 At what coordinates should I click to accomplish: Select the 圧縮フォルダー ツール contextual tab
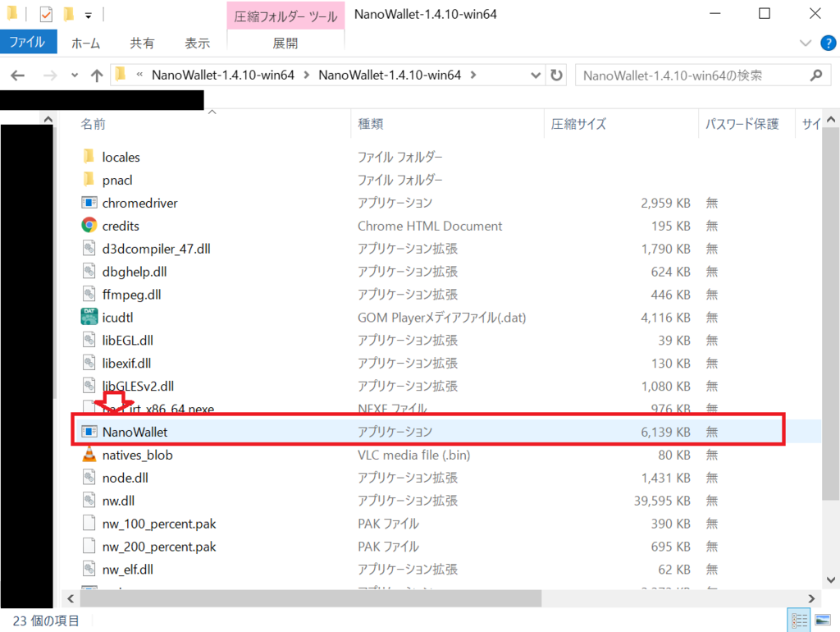pos(285,16)
